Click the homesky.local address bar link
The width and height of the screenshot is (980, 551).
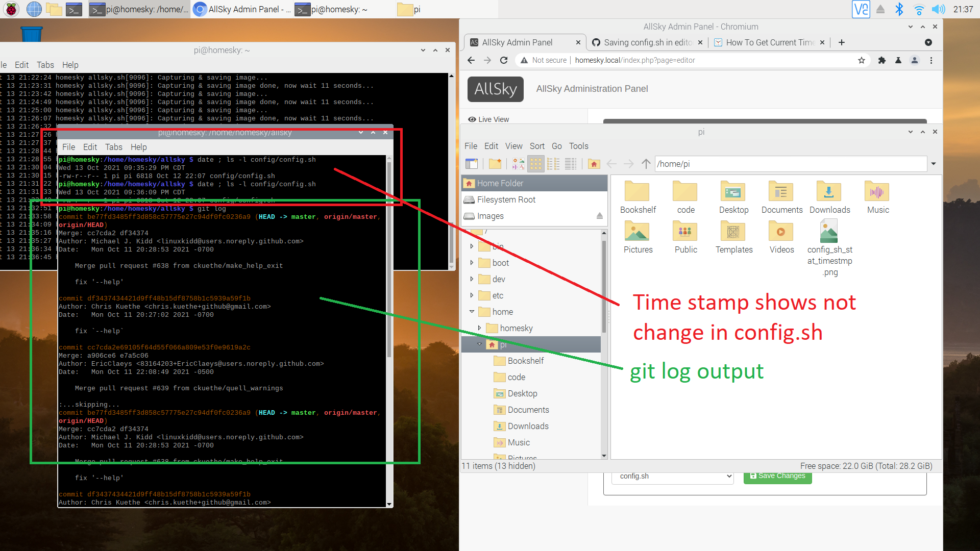tap(597, 60)
